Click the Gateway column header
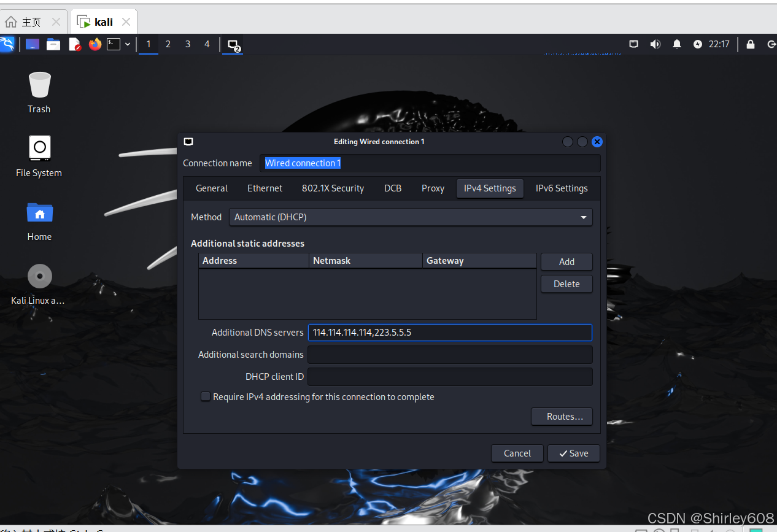Image resolution: width=777 pixels, height=532 pixels. (480, 261)
